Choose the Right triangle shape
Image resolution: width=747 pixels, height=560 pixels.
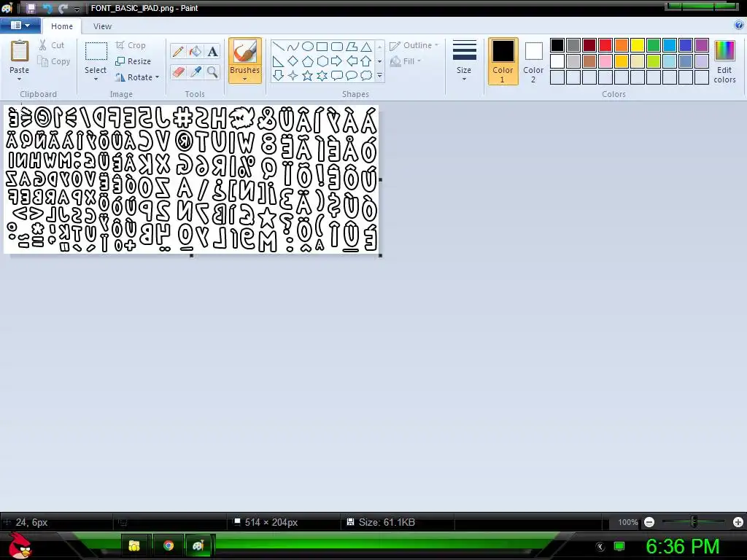(278, 61)
